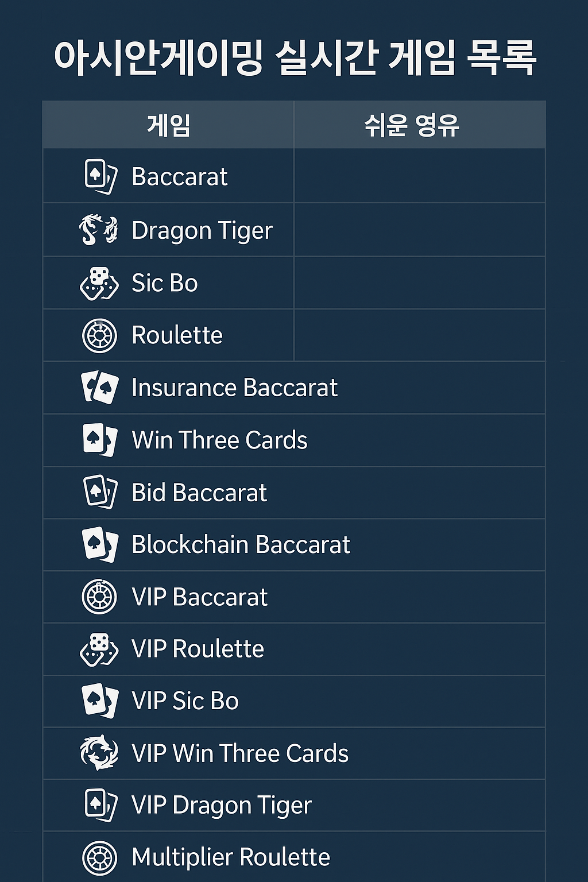Click the Sic Bo dice icon

(x=99, y=283)
